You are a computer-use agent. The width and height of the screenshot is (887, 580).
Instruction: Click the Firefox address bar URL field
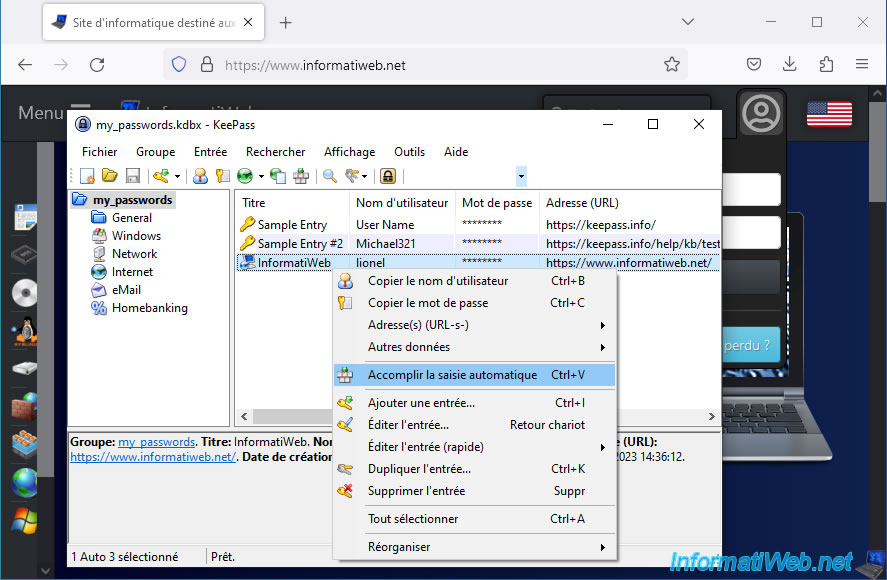pyautogui.click(x=425, y=65)
